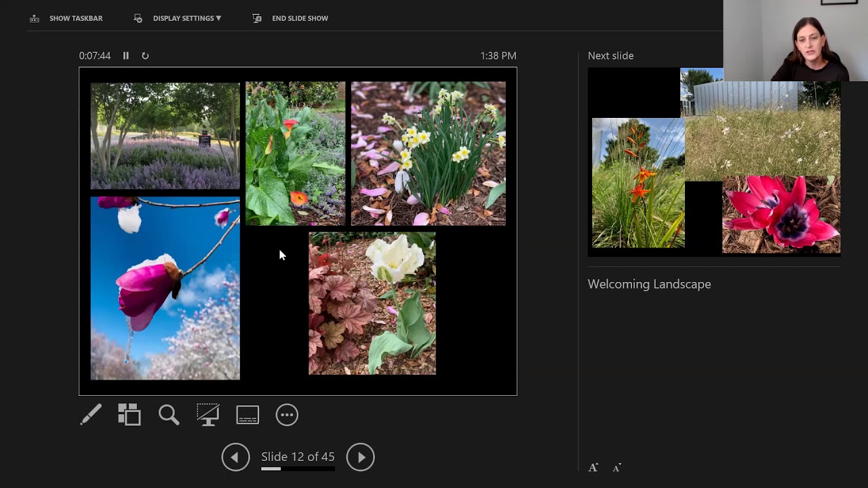868x488 pixels.
Task: Click the pink magnolia bud photo
Action: [165, 288]
